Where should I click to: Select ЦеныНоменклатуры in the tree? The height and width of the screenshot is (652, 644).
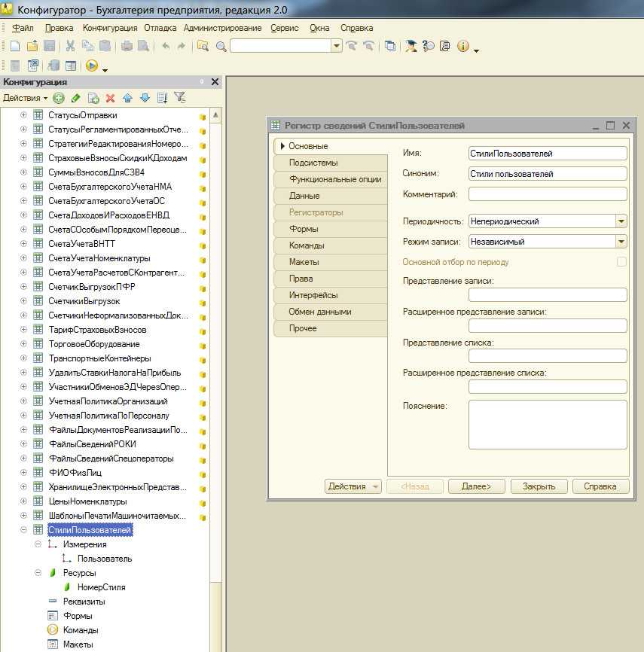pos(87,501)
